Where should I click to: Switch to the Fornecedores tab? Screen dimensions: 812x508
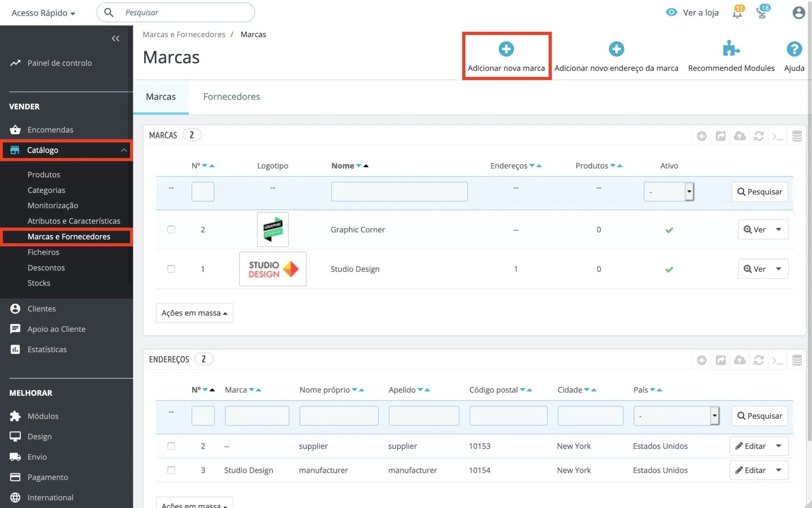(231, 97)
